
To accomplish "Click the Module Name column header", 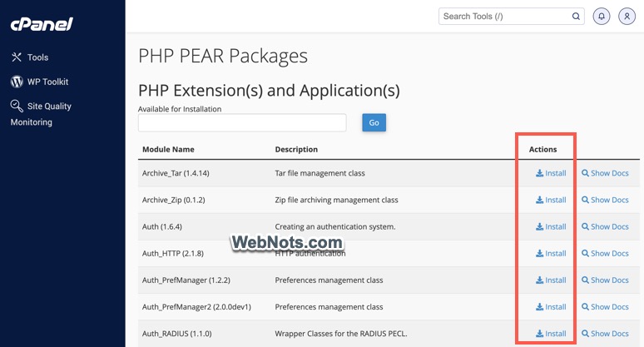I will (168, 150).
